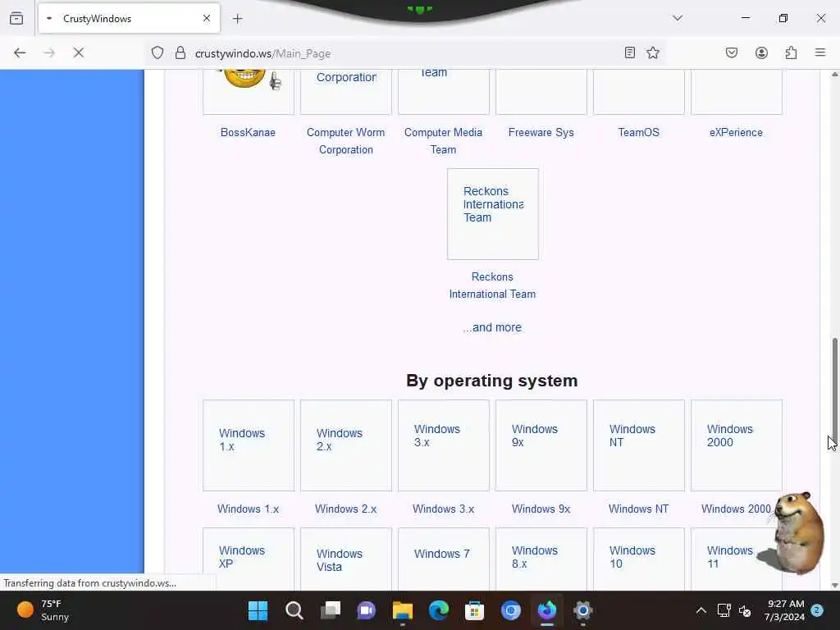Viewport: 840px width, 630px height.
Task: Open the BossKanae link
Action: pos(248,132)
